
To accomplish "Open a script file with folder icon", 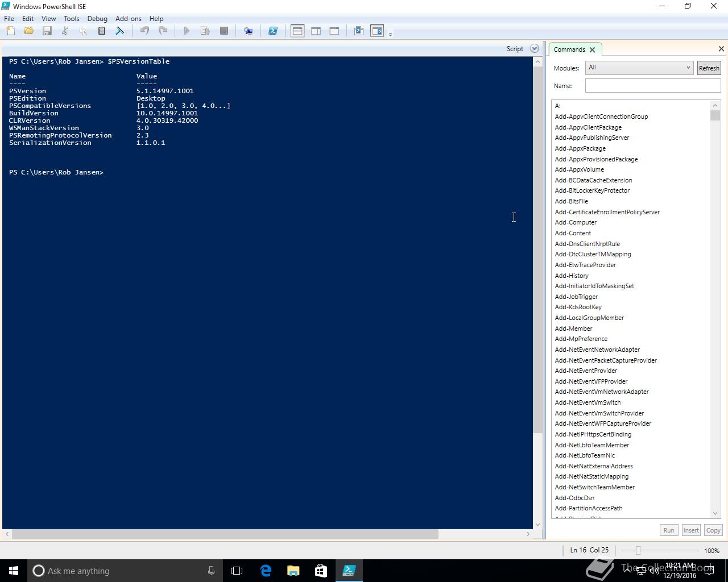I will (29, 31).
